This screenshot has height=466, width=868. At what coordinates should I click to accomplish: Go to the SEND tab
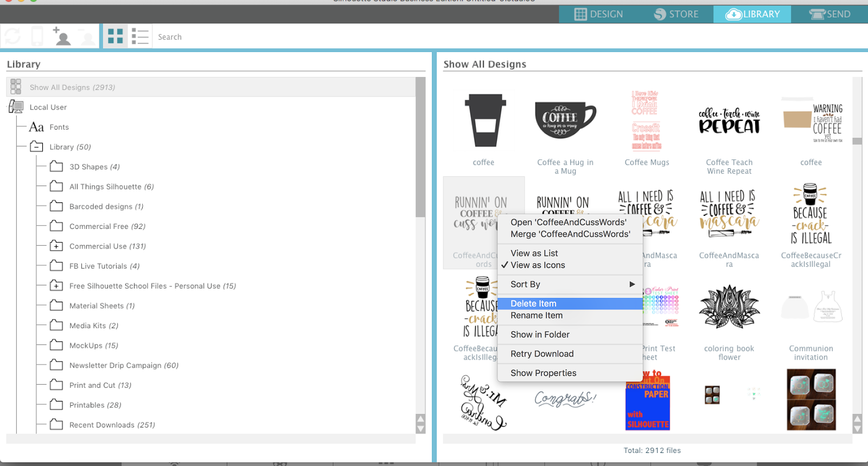click(x=829, y=14)
